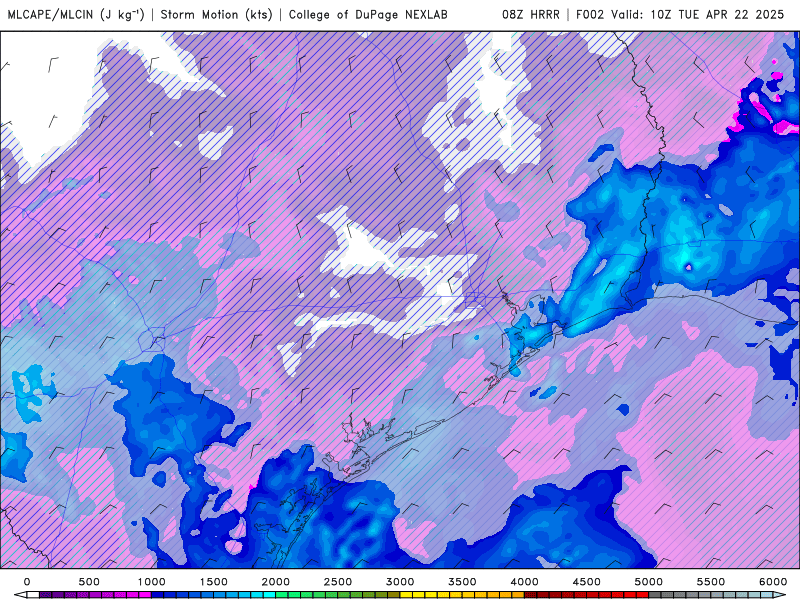Click the 1000 colorbar label

point(152,582)
